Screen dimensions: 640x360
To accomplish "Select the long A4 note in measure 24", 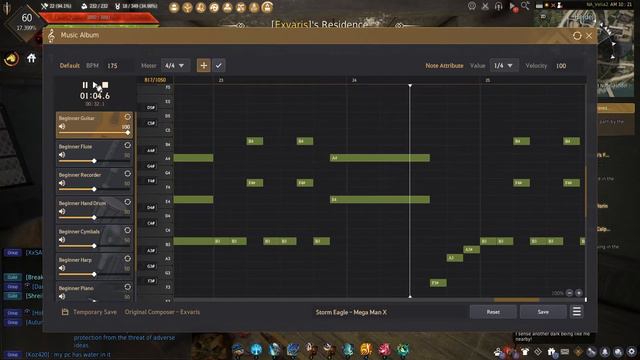I will click(x=380, y=158).
